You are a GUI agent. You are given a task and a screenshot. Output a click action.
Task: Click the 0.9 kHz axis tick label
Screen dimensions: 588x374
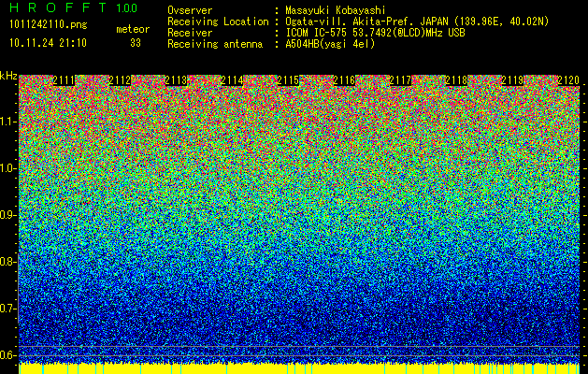[x=7, y=215]
